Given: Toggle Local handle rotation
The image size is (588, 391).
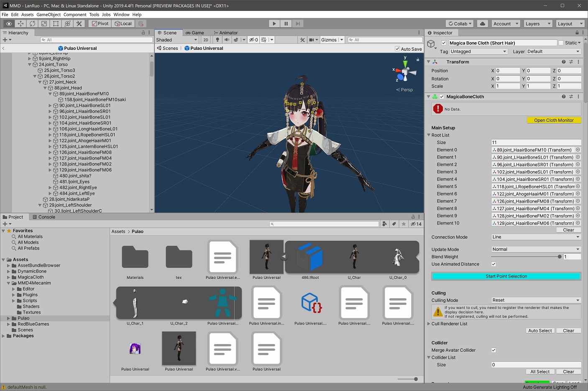Looking at the screenshot, I should point(123,23).
